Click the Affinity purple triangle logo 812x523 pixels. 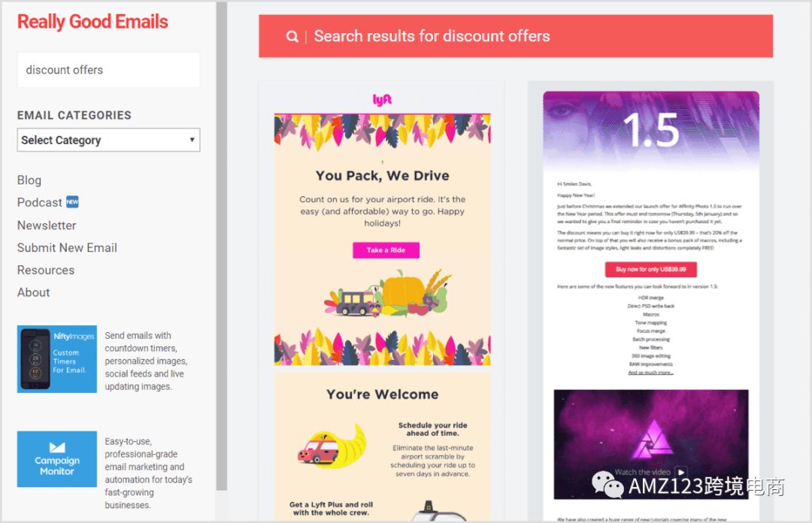tap(653, 439)
